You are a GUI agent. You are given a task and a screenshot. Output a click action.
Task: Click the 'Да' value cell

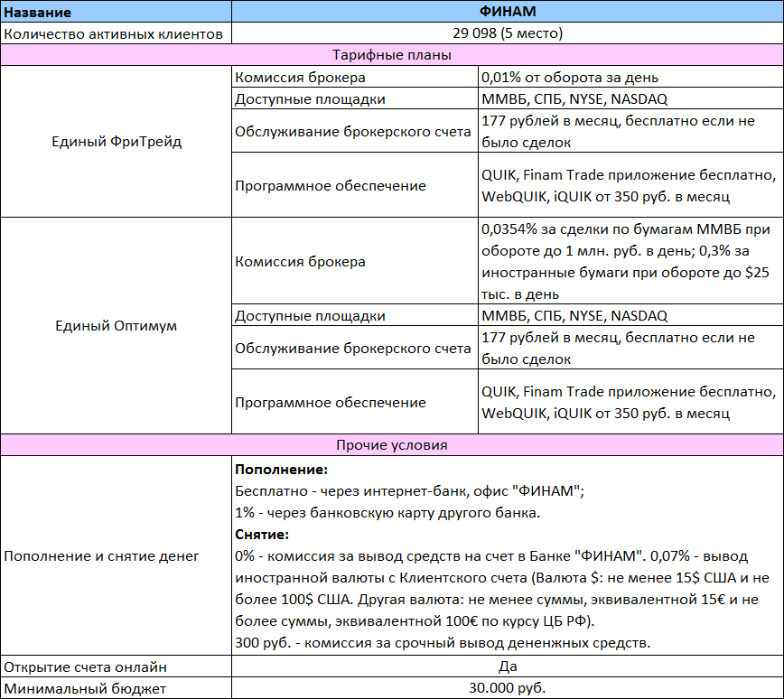(508, 666)
